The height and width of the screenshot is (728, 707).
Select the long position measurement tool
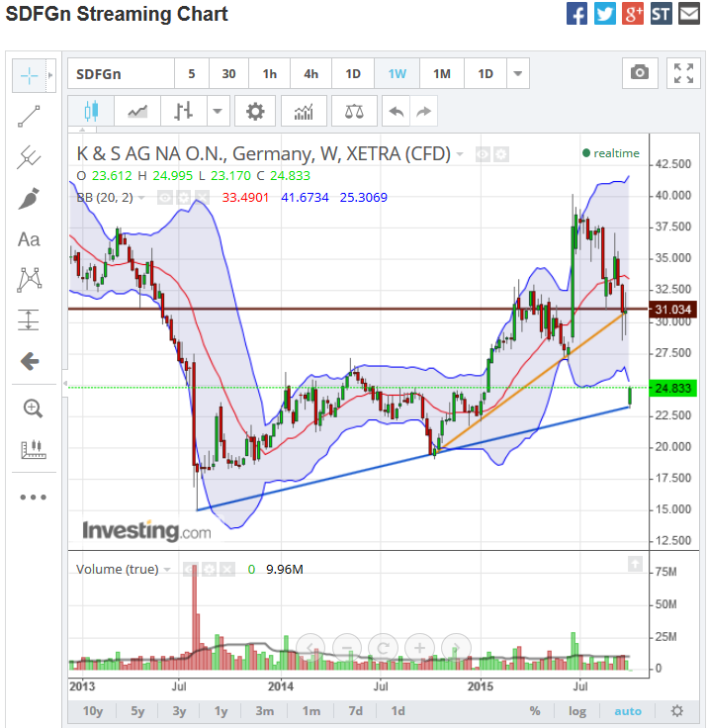pos(29,319)
